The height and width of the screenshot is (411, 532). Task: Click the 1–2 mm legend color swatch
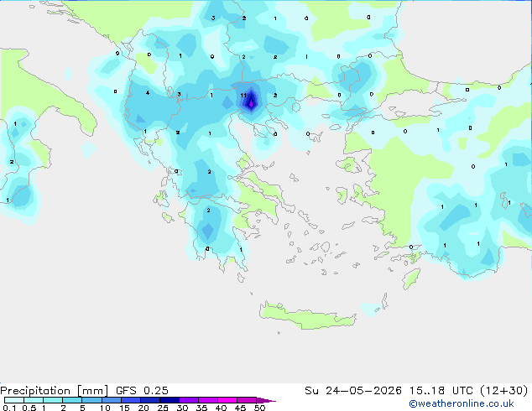point(53,400)
